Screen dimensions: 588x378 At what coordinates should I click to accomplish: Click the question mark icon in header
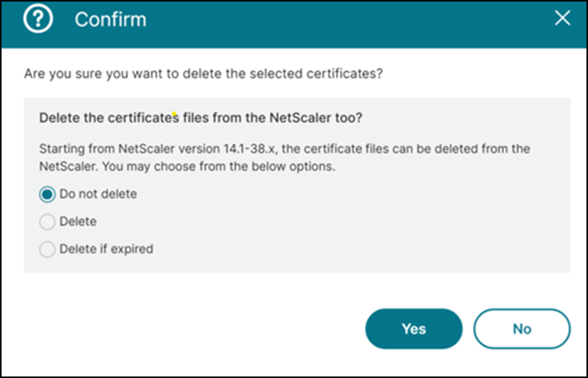point(38,18)
